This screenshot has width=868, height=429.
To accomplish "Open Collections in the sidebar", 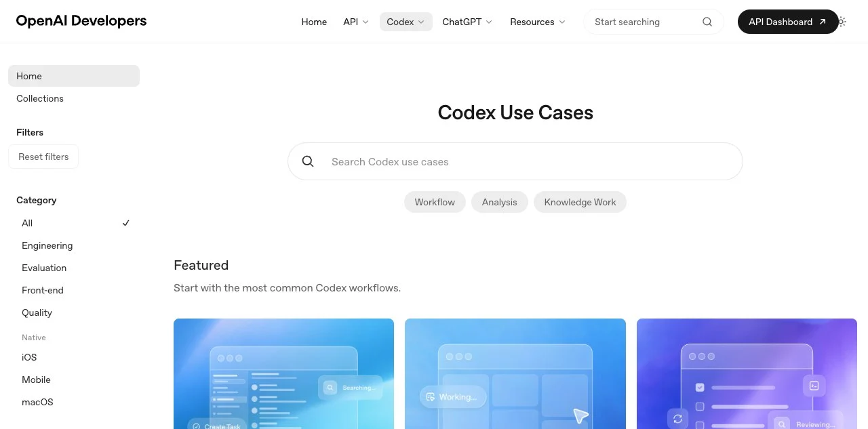I will [74, 98].
